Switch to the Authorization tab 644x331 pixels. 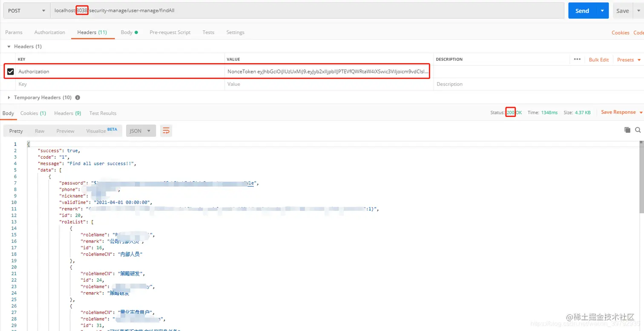point(50,32)
